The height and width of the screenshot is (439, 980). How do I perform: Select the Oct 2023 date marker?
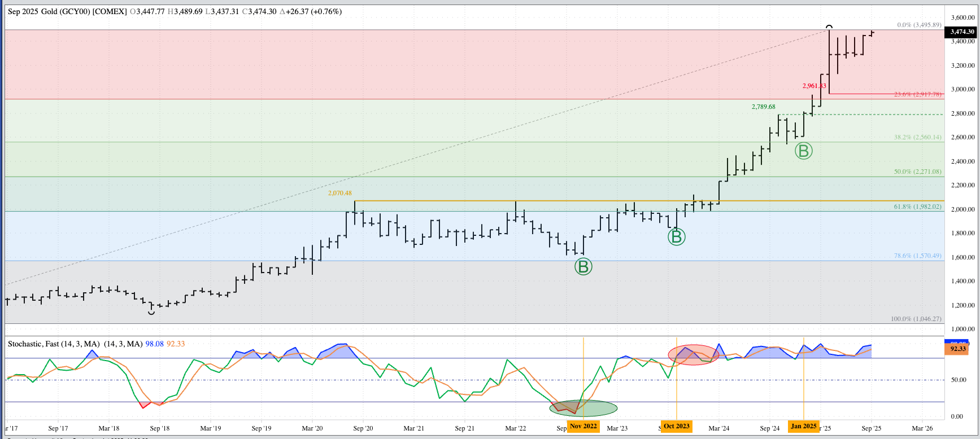tap(676, 426)
